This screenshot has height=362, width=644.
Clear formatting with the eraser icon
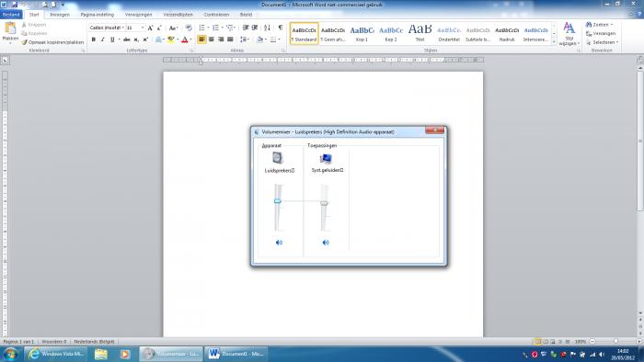[189, 28]
